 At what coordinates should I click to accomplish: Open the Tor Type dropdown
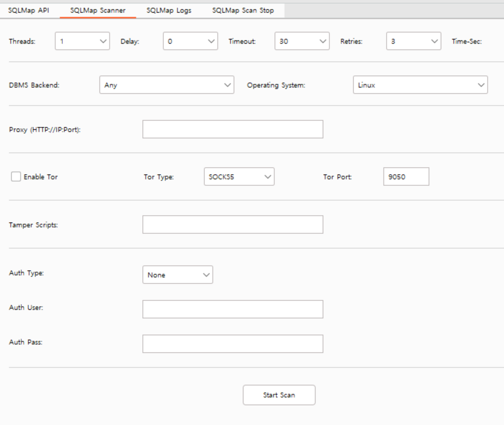pos(239,176)
